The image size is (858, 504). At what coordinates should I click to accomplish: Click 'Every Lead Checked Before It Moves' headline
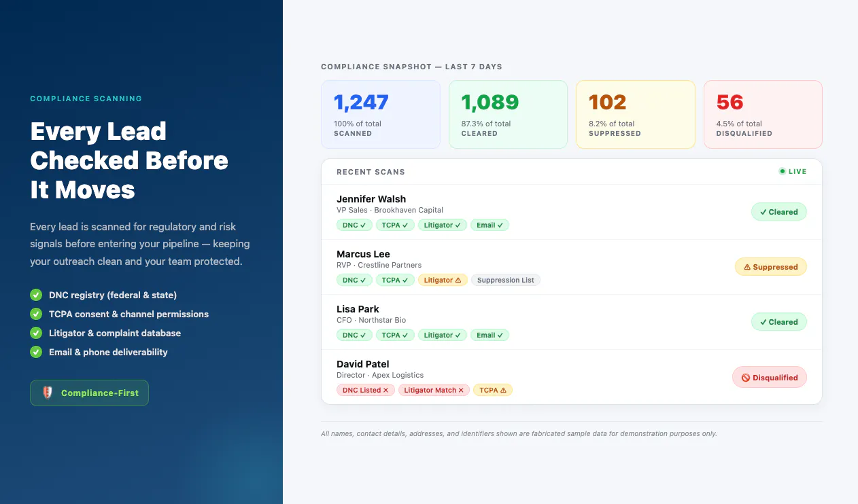coord(129,160)
